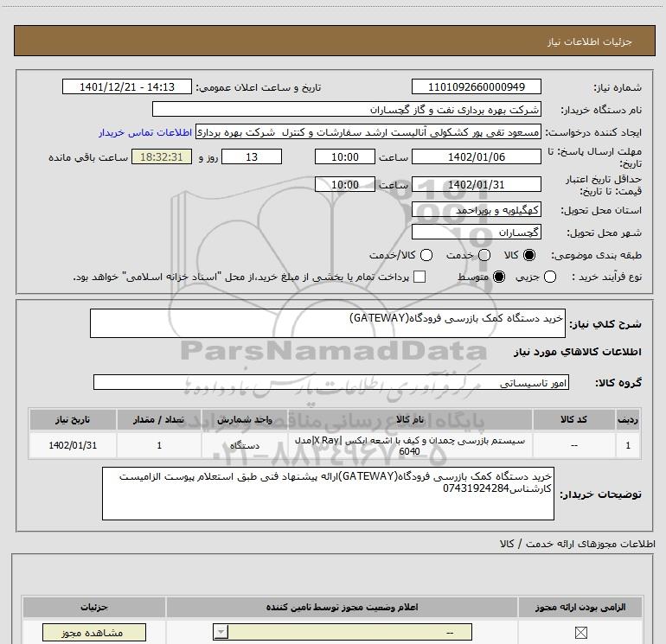Viewport: 666px width, 644px height.
Task: Click the اطلاعات کالاهای مورد نیاز heading
Action: coord(578,352)
